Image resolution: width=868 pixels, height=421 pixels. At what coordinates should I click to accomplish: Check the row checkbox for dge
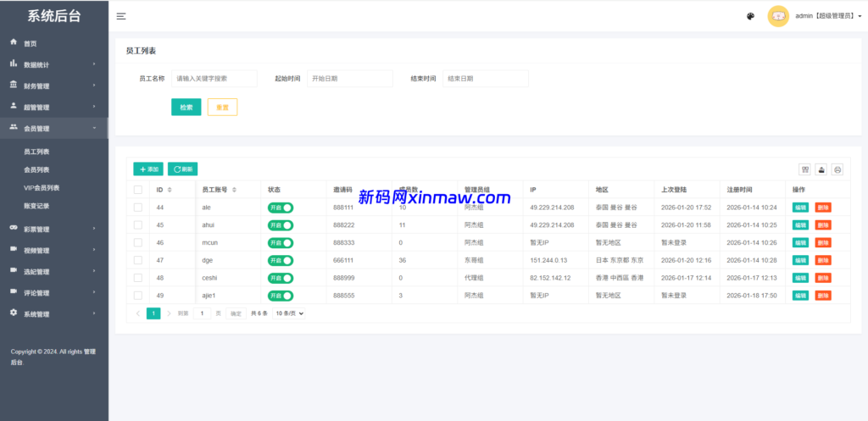click(x=138, y=260)
